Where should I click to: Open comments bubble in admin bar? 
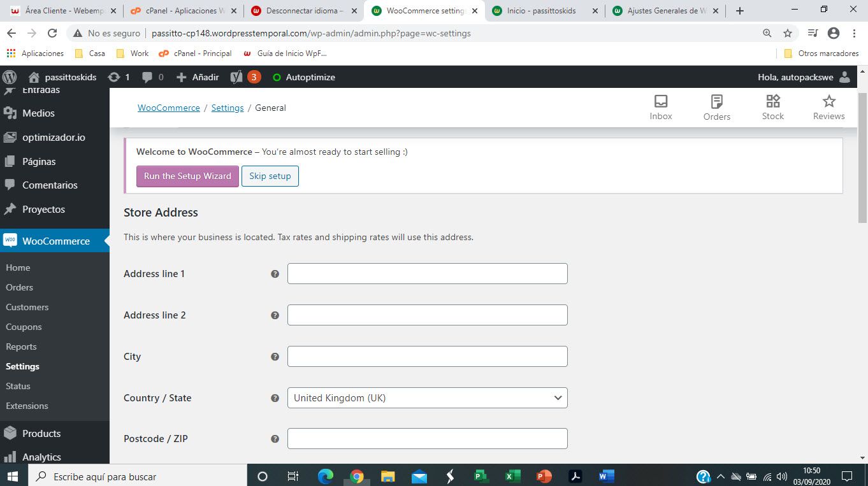(152, 77)
